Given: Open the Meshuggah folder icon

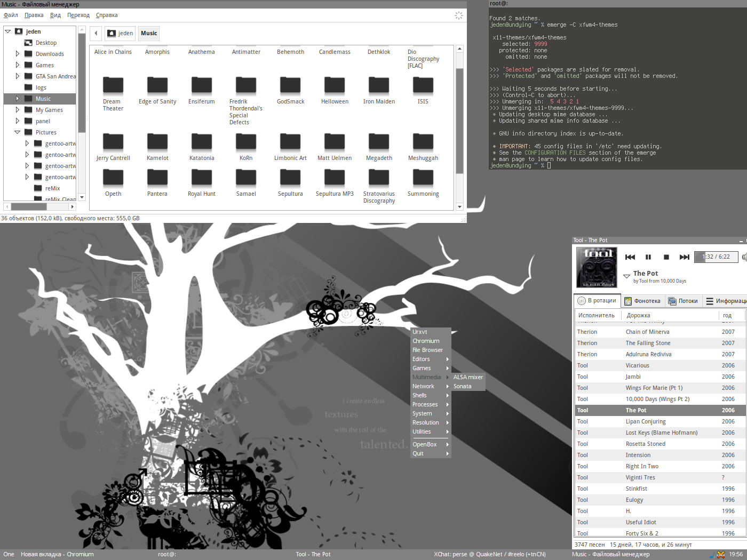Looking at the screenshot, I should [423, 142].
